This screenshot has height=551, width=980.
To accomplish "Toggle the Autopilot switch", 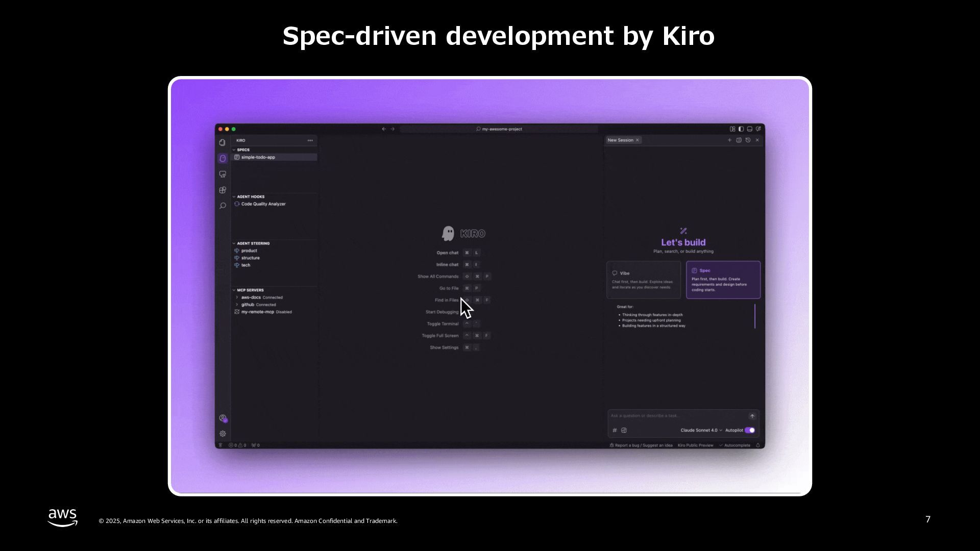I will (749, 431).
